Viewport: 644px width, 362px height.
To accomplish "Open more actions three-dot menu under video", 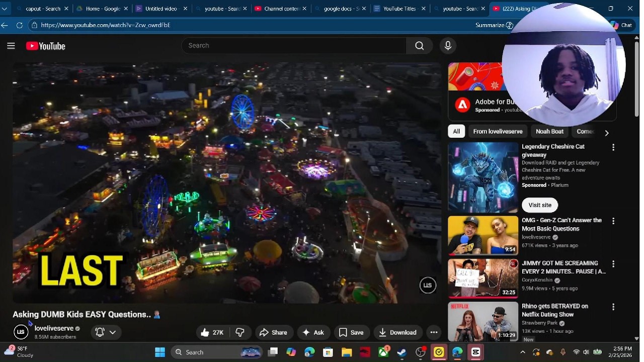I will tap(434, 332).
